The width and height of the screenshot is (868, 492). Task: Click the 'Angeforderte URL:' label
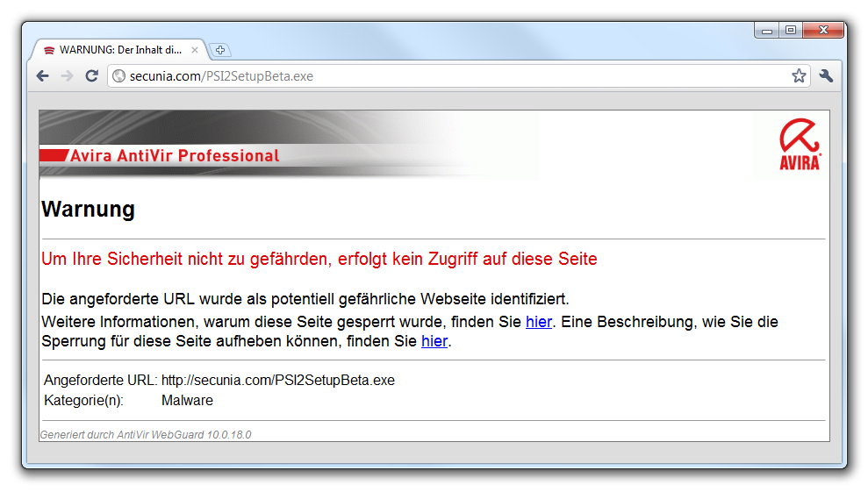coord(101,381)
